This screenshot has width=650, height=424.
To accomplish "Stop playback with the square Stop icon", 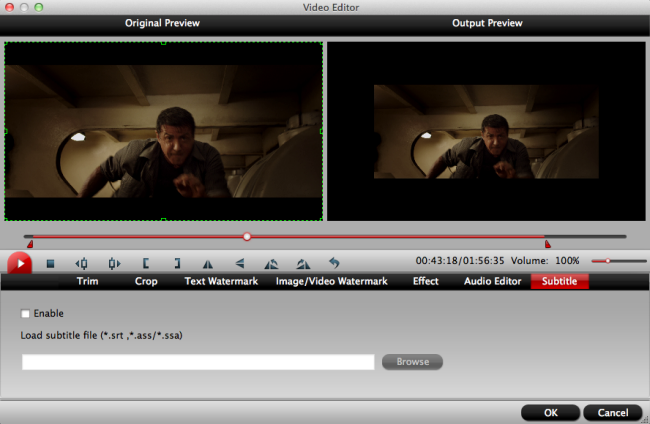I will [x=51, y=264].
